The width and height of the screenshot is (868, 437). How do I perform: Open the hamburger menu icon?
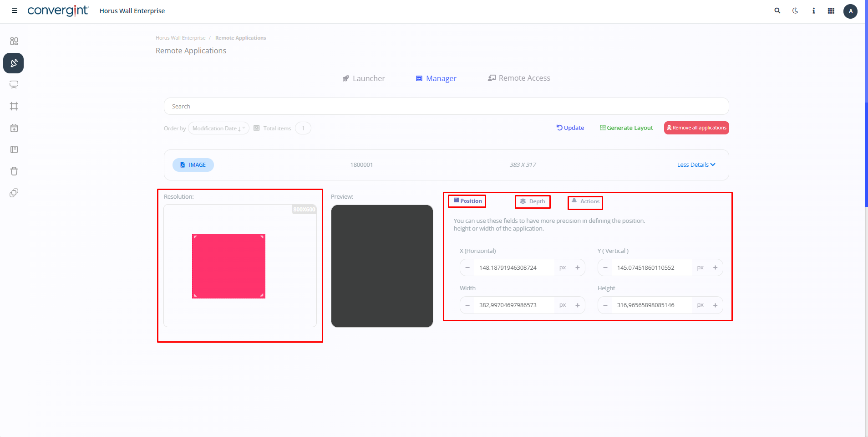[15, 10]
